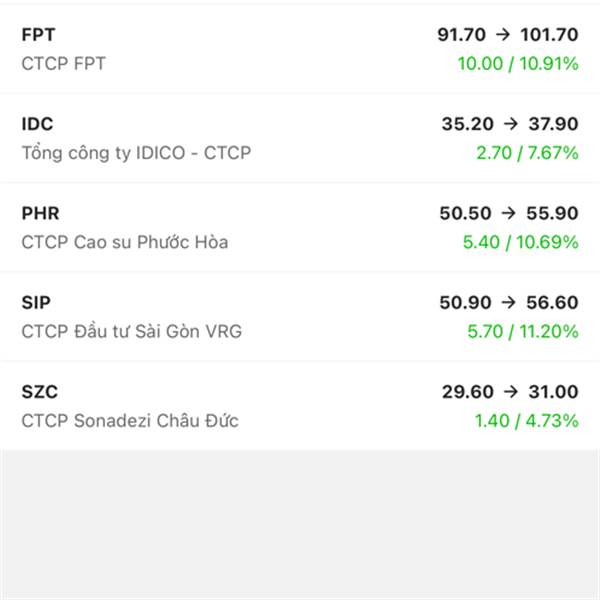This screenshot has height=600, width=600.
Task: Tap the SIP ticker symbol
Action: point(36,303)
